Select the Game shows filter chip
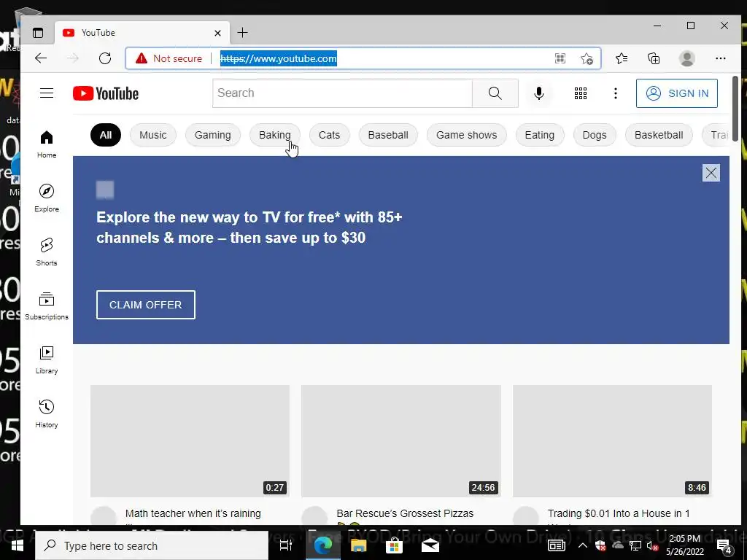The width and height of the screenshot is (747, 560). 466,135
